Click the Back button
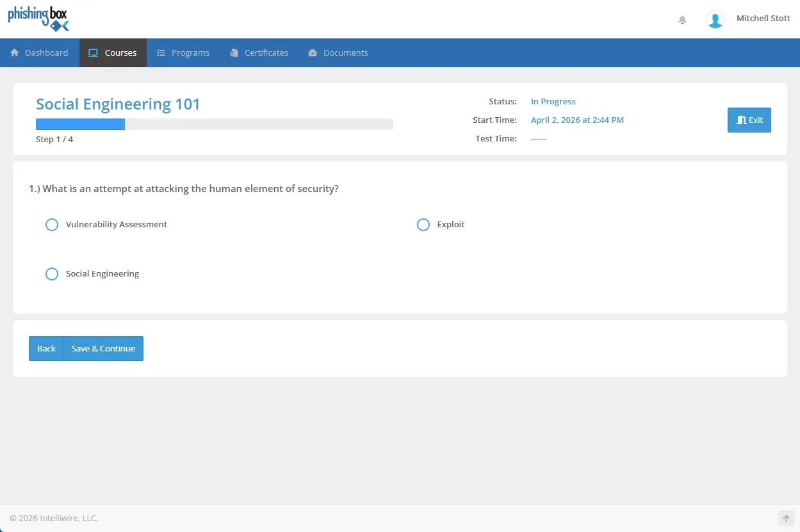The width and height of the screenshot is (800, 532). pos(46,349)
